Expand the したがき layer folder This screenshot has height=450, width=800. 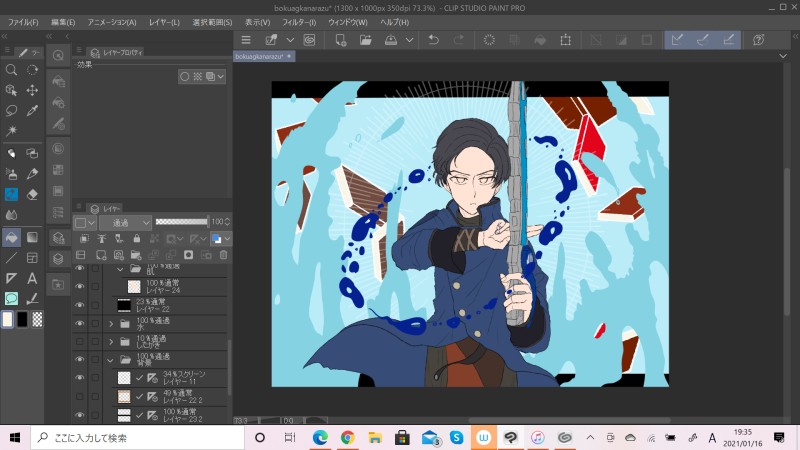click(111, 341)
